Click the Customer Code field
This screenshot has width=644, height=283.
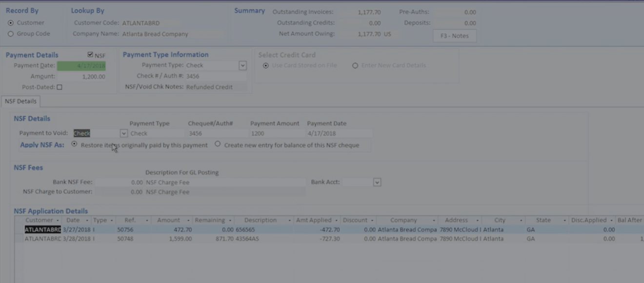[x=150, y=23]
